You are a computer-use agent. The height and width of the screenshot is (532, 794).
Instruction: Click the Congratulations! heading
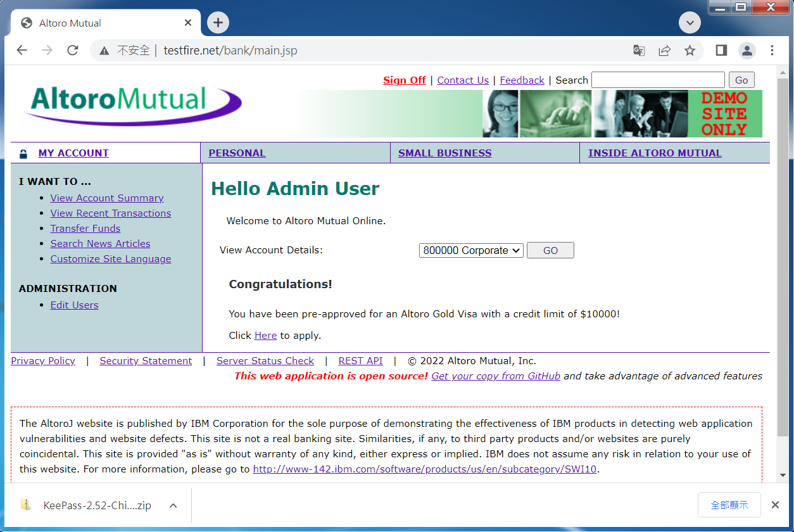[280, 284]
